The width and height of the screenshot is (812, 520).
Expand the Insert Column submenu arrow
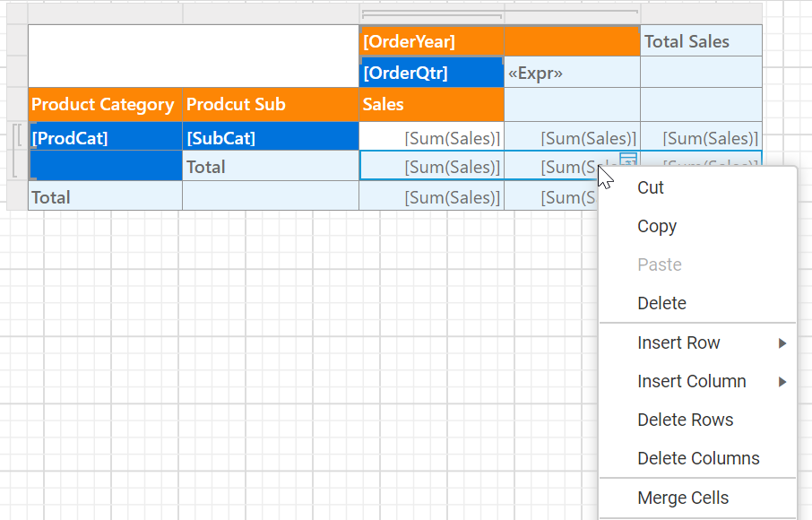(x=782, y=381)
